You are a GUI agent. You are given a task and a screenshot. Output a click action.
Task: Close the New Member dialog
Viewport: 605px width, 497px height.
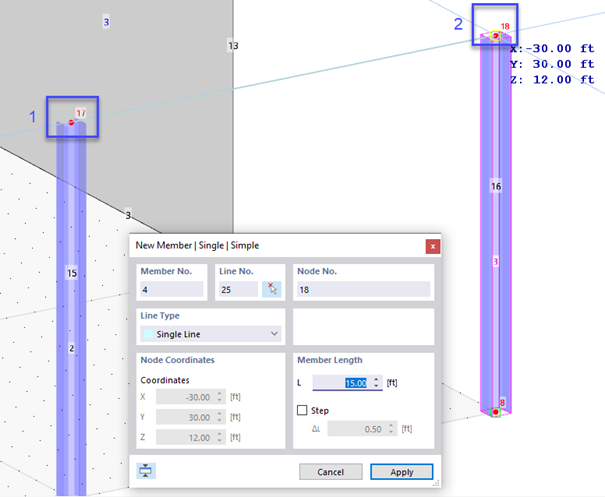(433, 247)
